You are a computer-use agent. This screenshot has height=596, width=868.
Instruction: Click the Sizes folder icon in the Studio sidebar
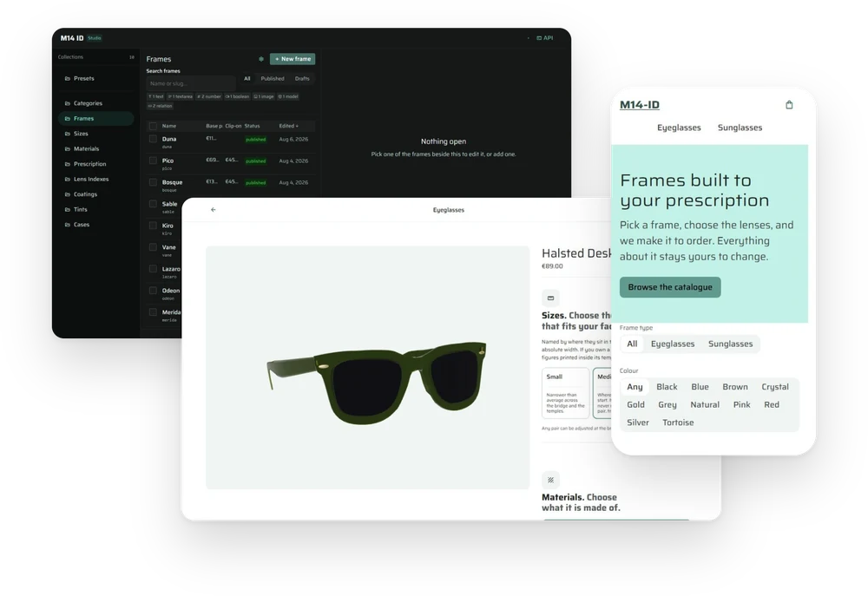coord(68,134)
